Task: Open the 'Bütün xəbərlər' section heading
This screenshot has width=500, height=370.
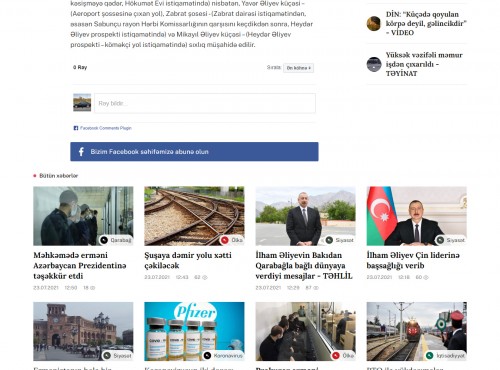Action: click(58, 176)
